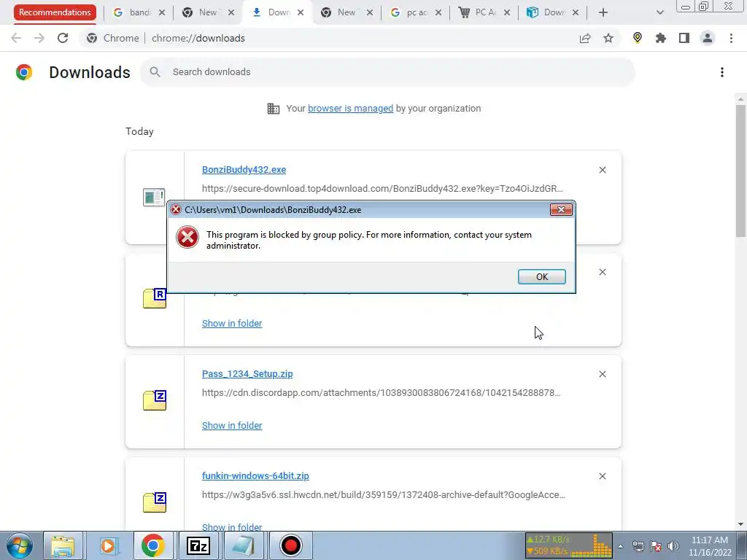Show hidden system tray icons
This screenshot has width=747, height=560.
620,546
